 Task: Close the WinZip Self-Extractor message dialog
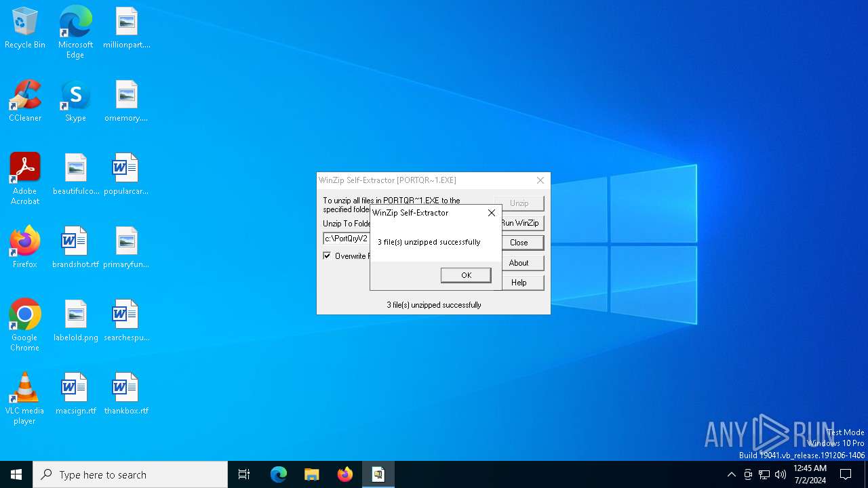[x=492, y=213]
